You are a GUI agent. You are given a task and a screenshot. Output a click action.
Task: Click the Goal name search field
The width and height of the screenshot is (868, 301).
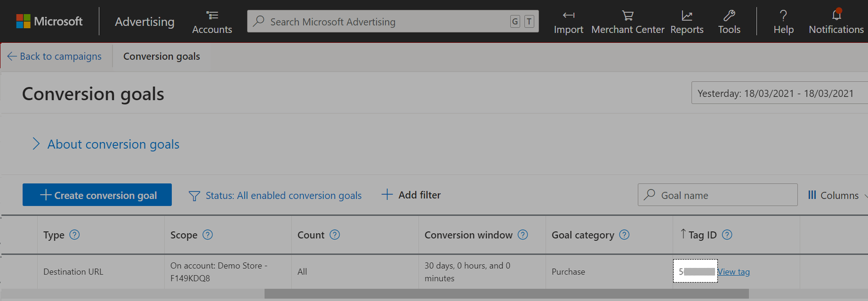pyautogui.click(x=718, y=195)
